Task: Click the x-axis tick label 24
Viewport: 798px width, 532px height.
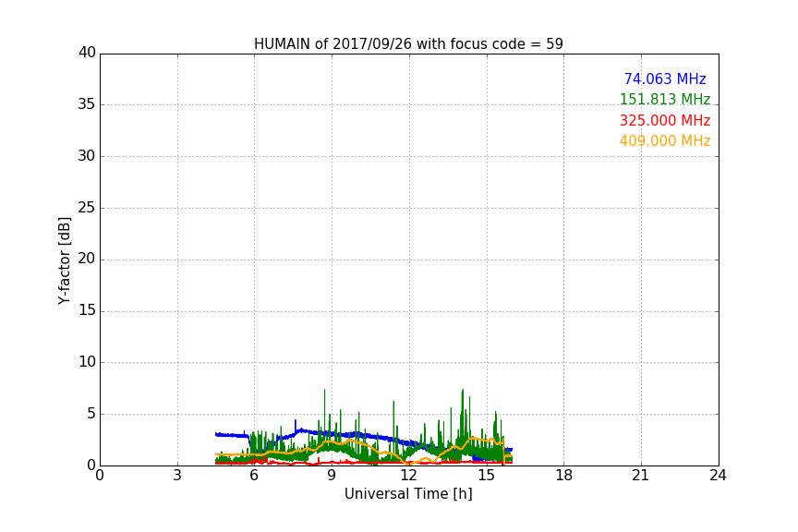Action: click(x=718, y=476)
